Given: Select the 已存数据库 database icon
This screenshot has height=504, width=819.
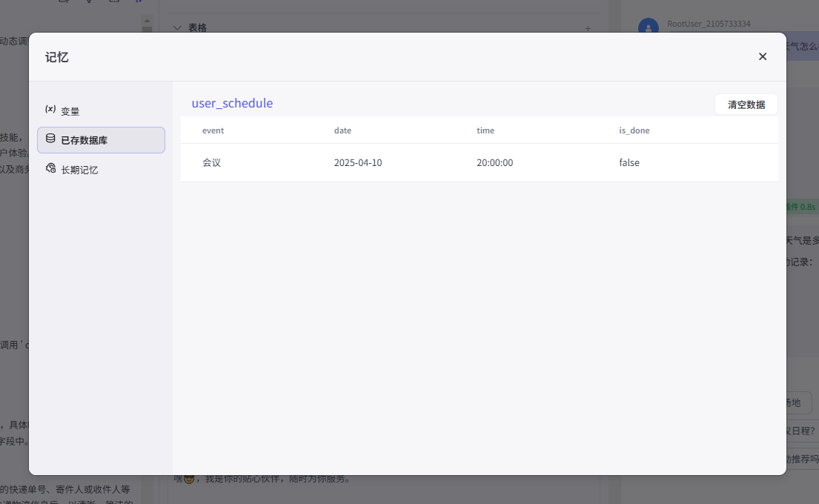Looking at the screenshot, I should coord(50,139).
